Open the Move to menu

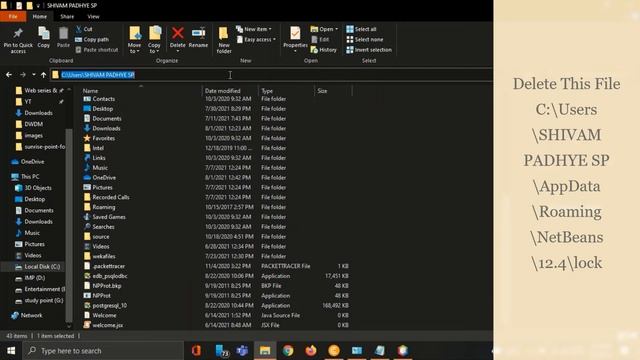tap(134, 40)
